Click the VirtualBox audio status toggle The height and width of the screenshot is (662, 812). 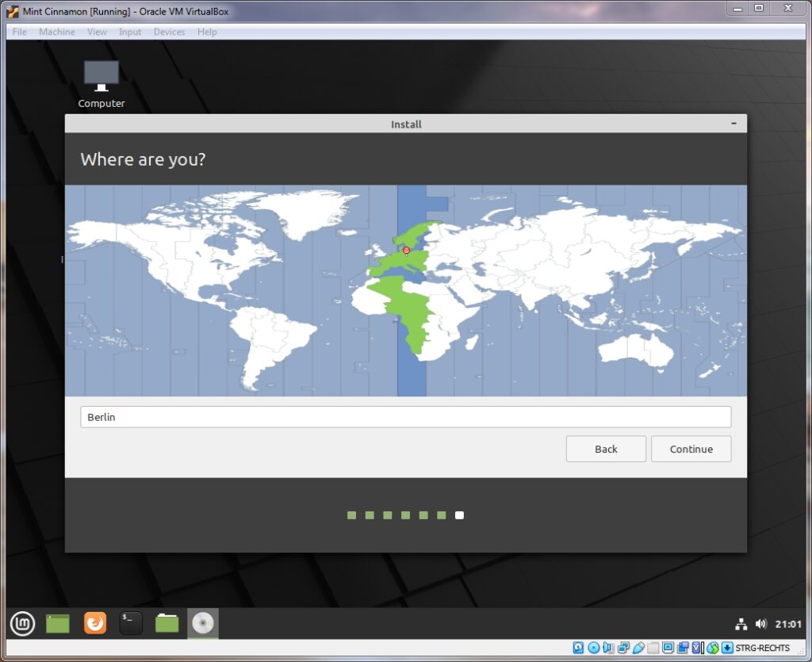608,648
